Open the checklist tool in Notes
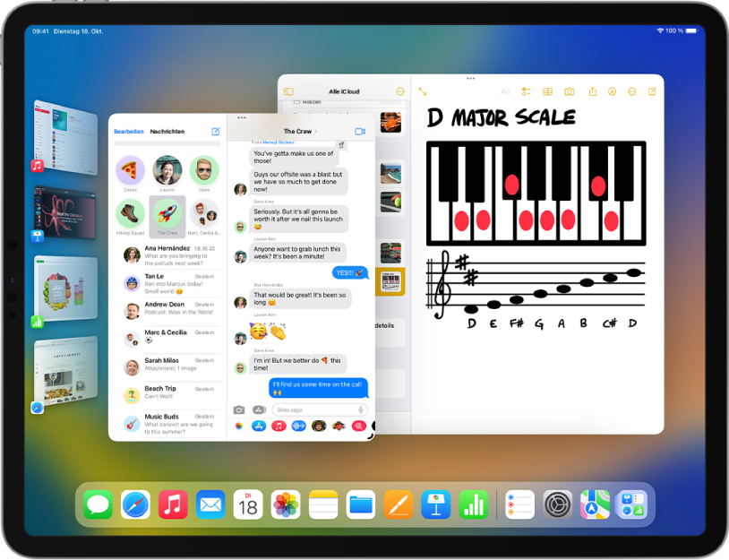This screenshot has height=560, width=729. coord(526,92)
